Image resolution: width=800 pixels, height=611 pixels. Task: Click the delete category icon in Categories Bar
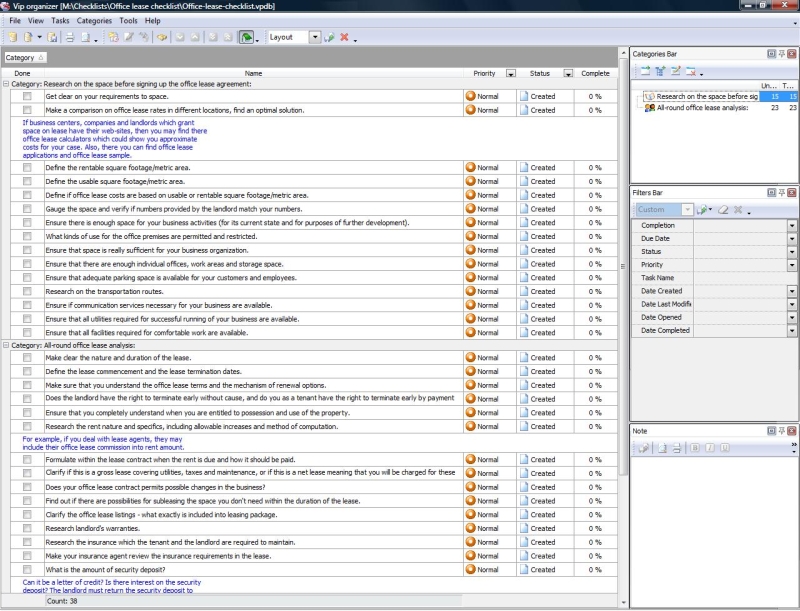click(690, 71)
